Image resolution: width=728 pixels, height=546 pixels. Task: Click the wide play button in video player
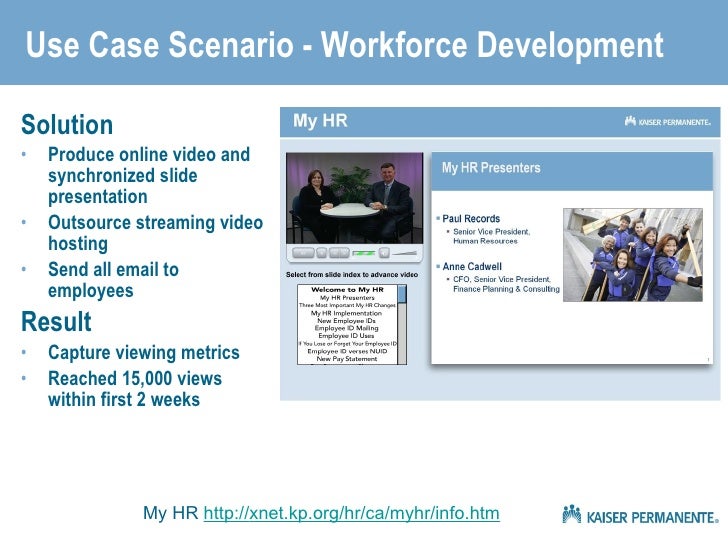(303, 253)
